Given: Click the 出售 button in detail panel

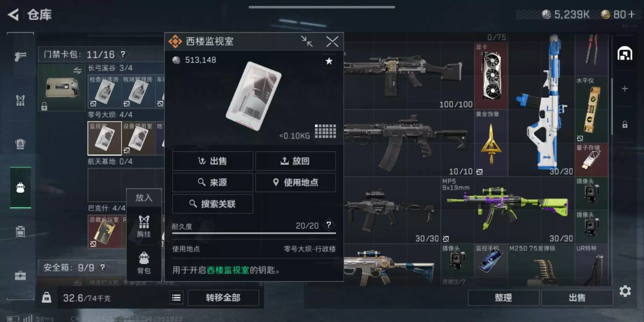Looking at the screenshot, I should point(213,161).
